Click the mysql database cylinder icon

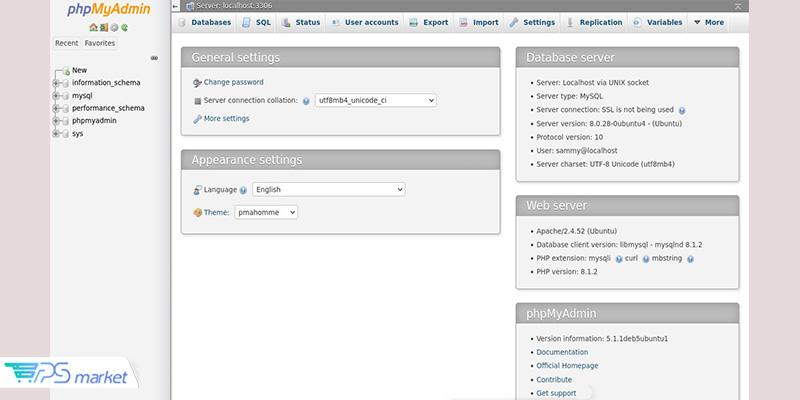tap(65, 96)
